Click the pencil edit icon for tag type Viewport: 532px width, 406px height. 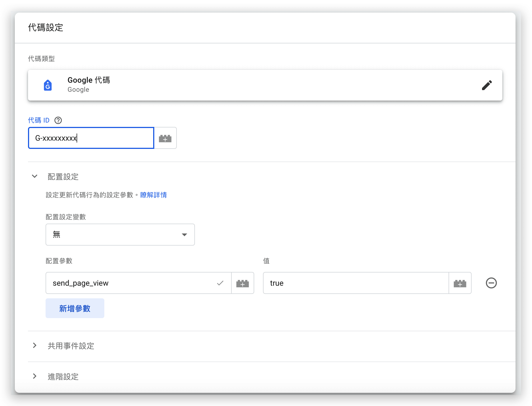487,85
